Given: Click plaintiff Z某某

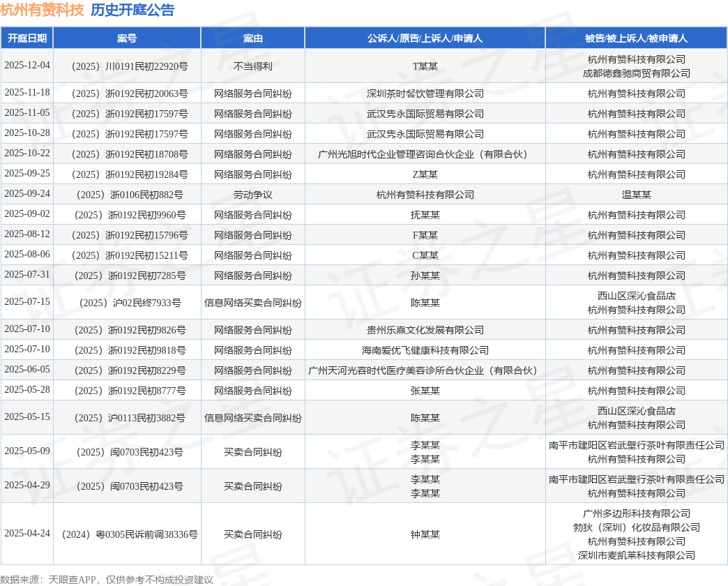Looking at the screenshot, I should (x=425, y=174).
